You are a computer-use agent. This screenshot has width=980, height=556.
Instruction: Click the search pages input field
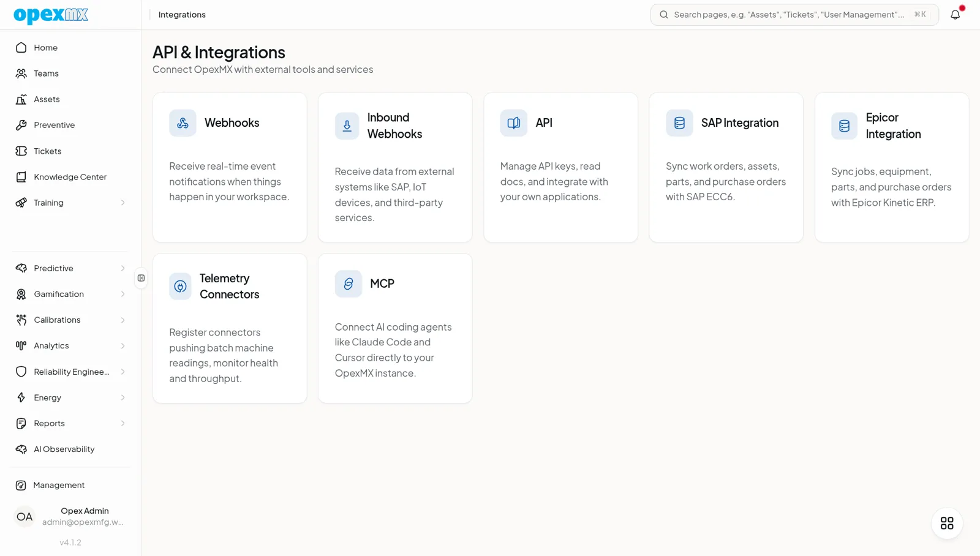(x=794, y=15)
